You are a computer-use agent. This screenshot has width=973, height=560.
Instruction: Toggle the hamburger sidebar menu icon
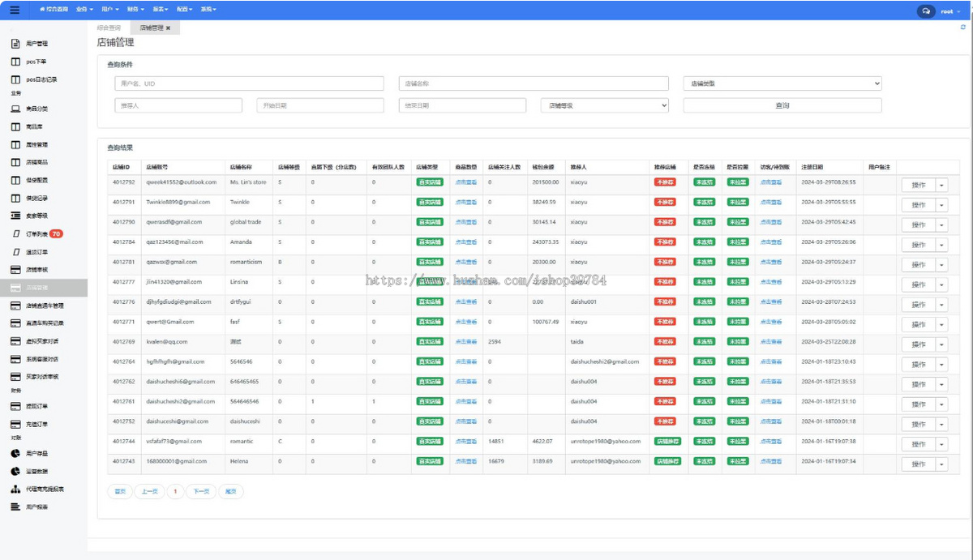tap(15, 10)
